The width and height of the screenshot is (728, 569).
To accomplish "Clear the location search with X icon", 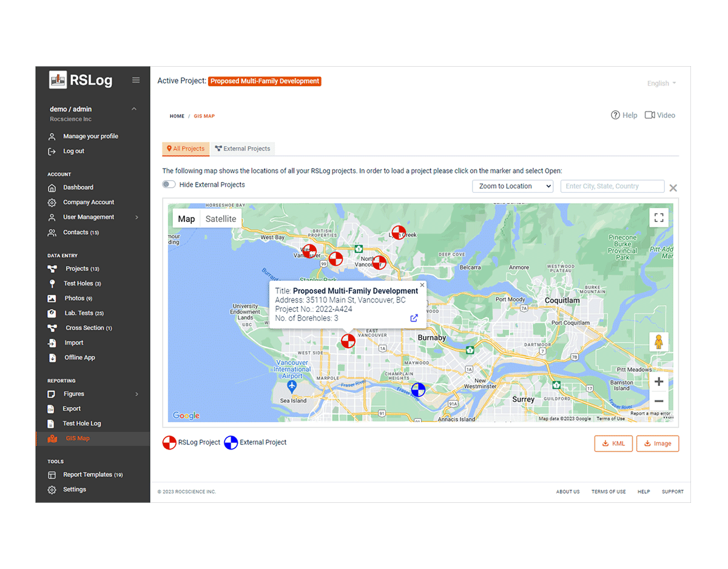I will tap(673, 187).
